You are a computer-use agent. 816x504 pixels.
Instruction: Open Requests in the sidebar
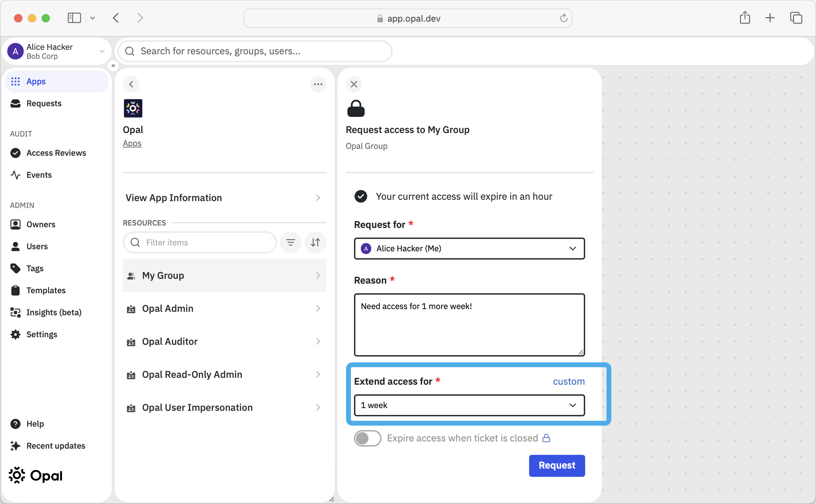57,103
